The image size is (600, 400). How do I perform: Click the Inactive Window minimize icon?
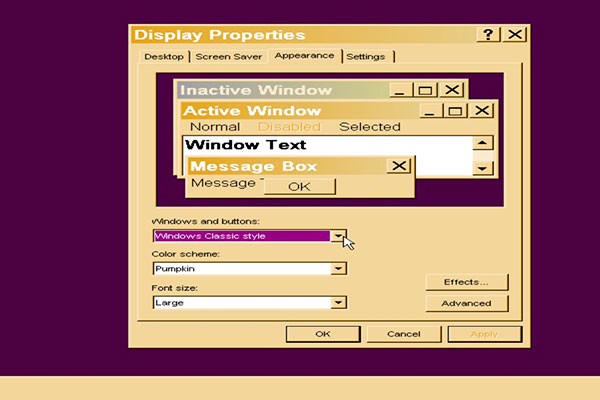pos(400,90)
